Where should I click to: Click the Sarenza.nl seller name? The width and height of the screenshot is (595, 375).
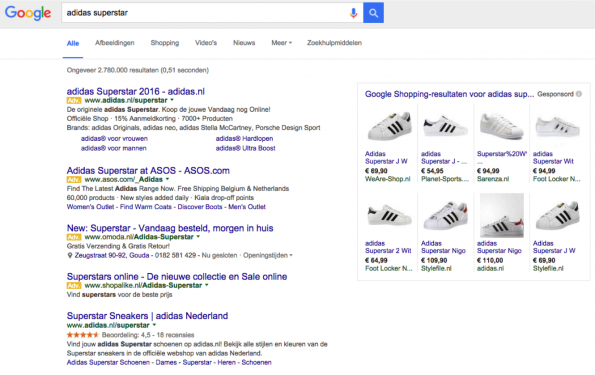493,179
